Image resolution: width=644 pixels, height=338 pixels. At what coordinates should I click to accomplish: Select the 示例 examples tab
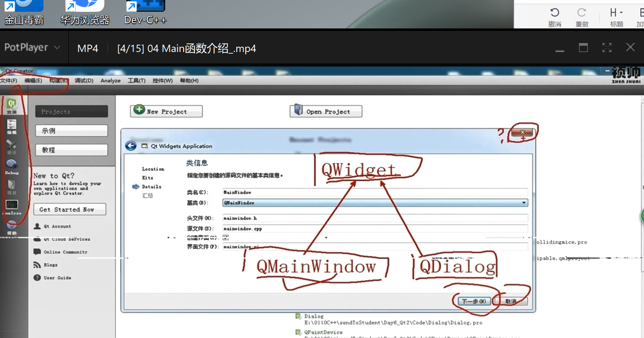coord(71,130)
